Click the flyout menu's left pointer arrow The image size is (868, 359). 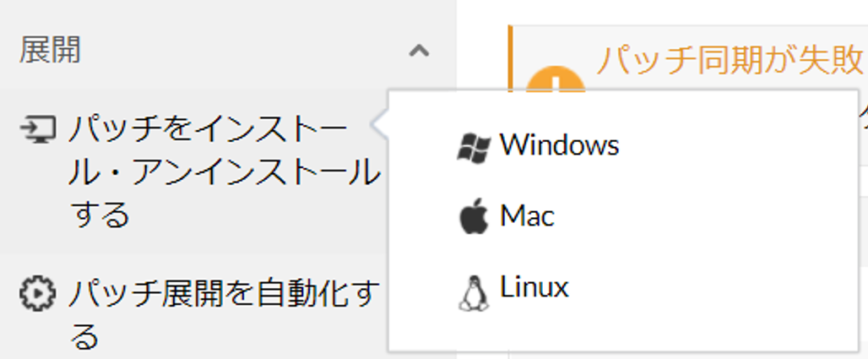click(x=379, y=125)
